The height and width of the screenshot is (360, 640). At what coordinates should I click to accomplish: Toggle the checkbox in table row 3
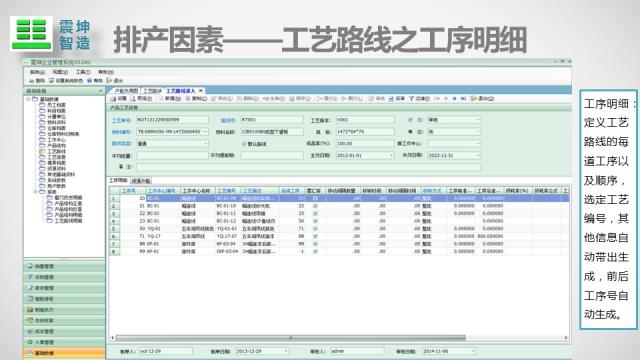pyautogui.click(x=315, y=213)
